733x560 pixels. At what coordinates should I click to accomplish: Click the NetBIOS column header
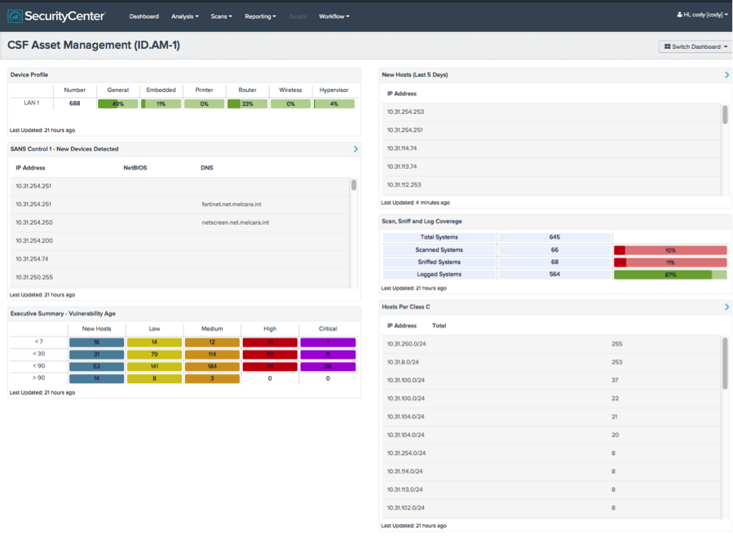[x=135, y=168]
